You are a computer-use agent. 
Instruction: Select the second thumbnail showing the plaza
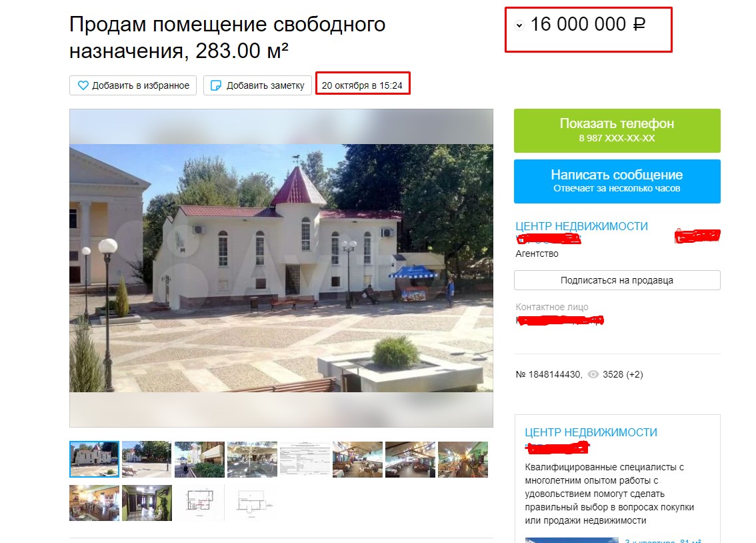point(147,459)
